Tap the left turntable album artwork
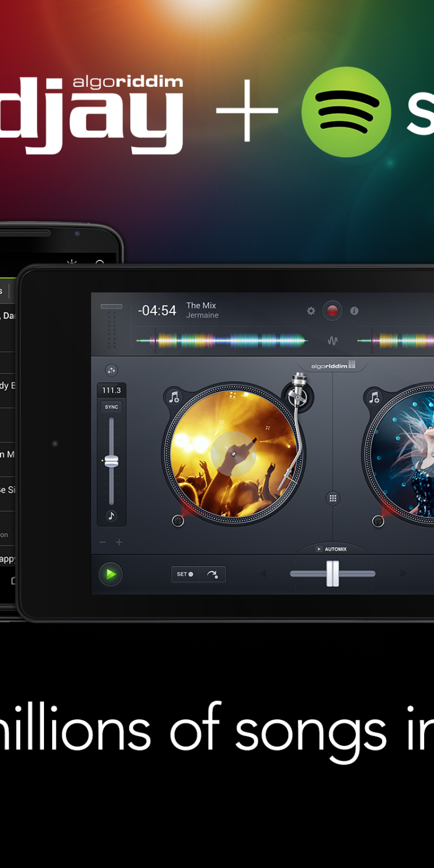This screenshot has width=434, height=868. [x=234, y=453]
